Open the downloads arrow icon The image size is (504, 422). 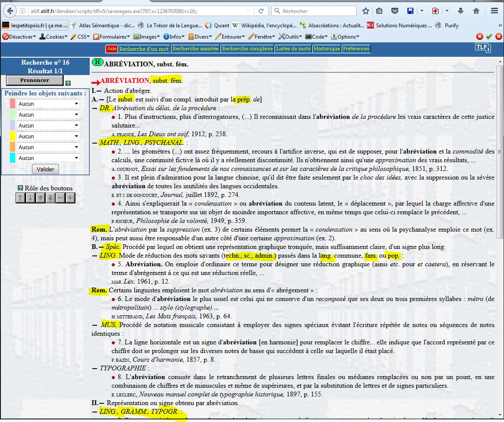click(461, 11)
